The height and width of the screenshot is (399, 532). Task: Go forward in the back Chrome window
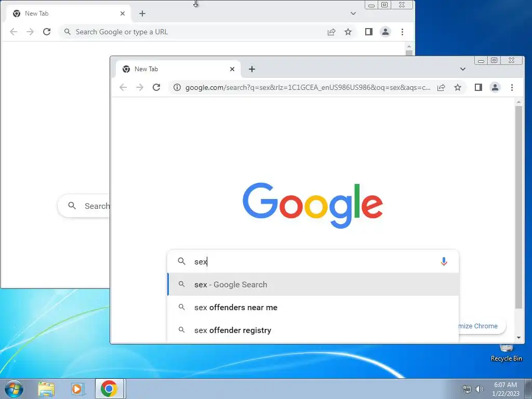30,32
